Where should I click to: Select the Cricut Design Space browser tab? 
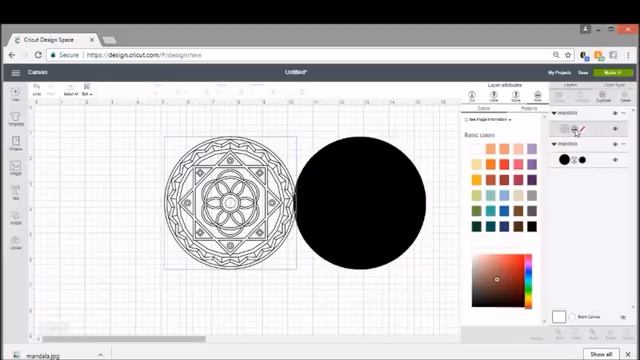click(x=53, y=40)
